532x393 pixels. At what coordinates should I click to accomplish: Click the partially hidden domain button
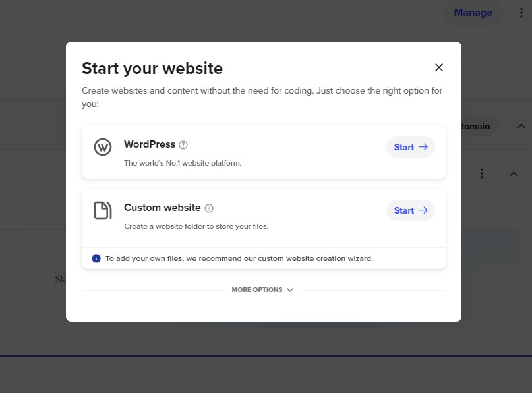point(479,126)
